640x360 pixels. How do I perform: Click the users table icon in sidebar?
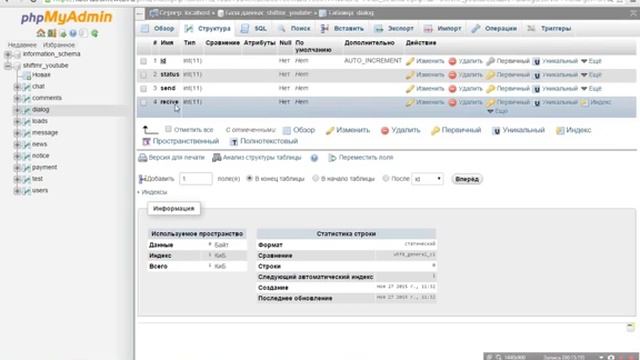pos(27,191)
